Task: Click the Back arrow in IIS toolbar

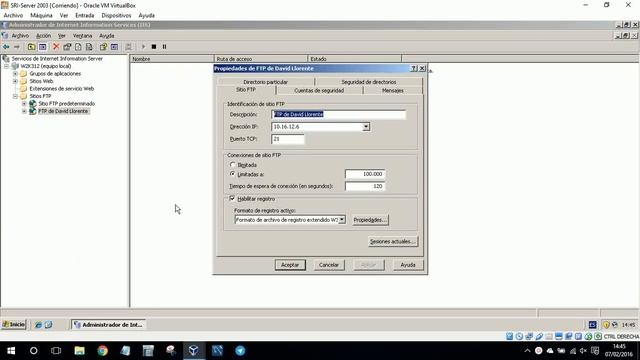Action: pos(6,47)
